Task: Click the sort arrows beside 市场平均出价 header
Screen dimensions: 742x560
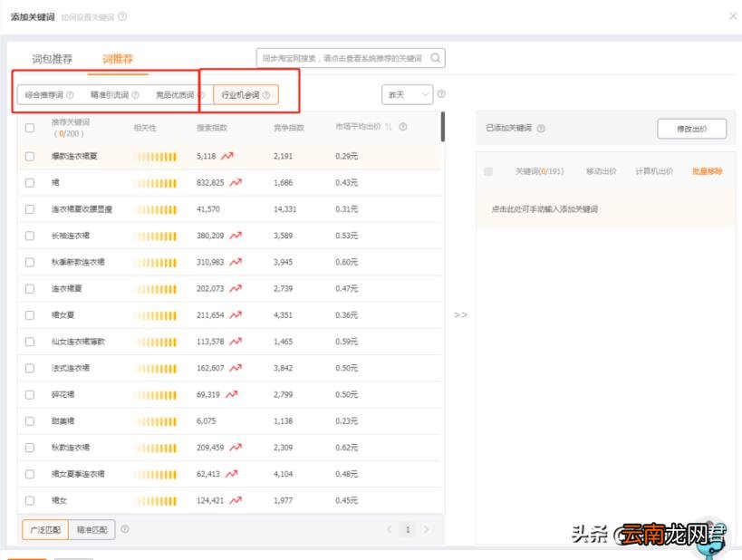Action: tap(389, 126)
